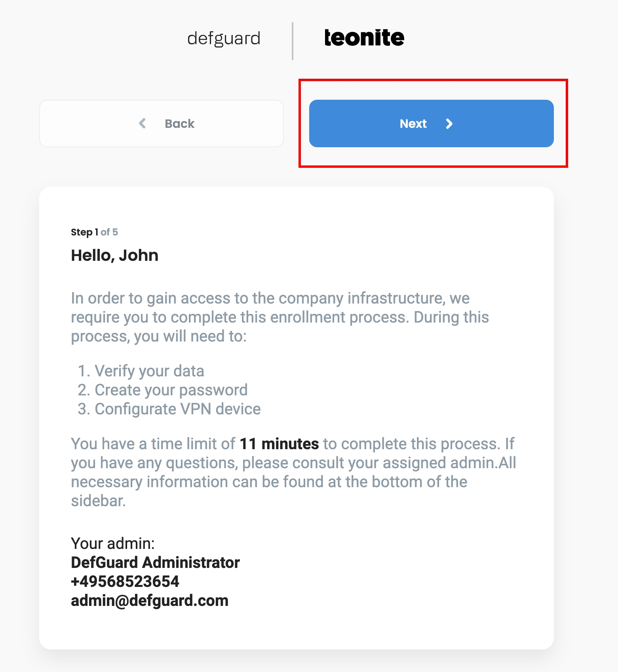Click the "Create your password" list item
The width and height of the screenshot is (618, 672).
click(171, 390)
